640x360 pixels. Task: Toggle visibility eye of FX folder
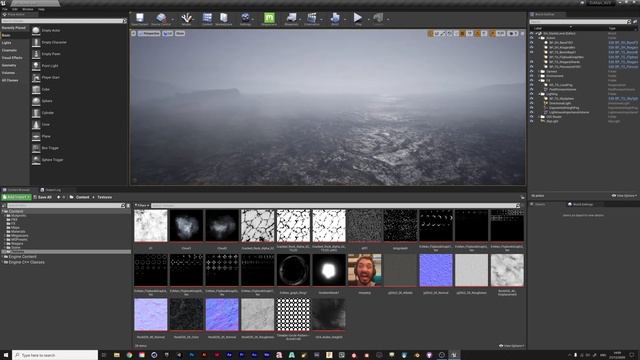click(x=531, y=80)
